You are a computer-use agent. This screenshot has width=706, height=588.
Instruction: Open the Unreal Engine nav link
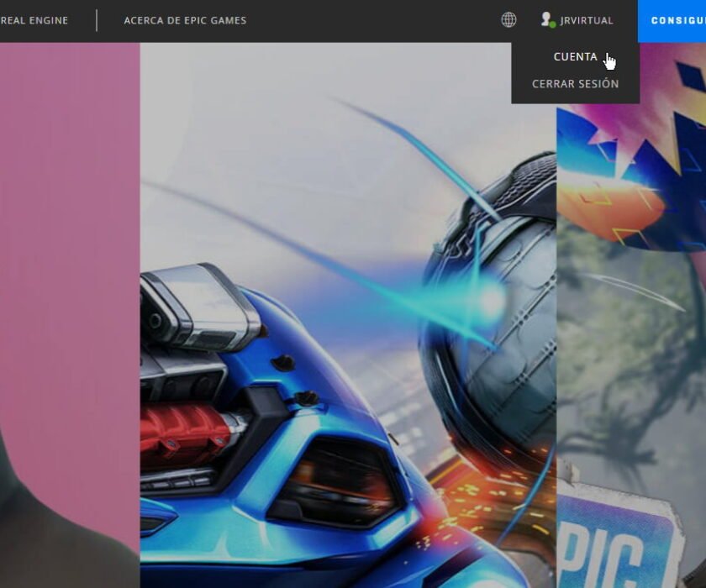click(34, 21)
